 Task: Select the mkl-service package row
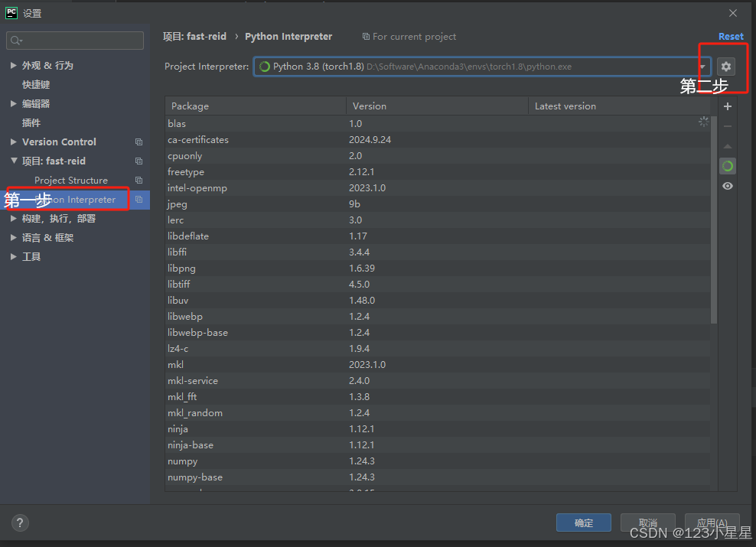438,381
